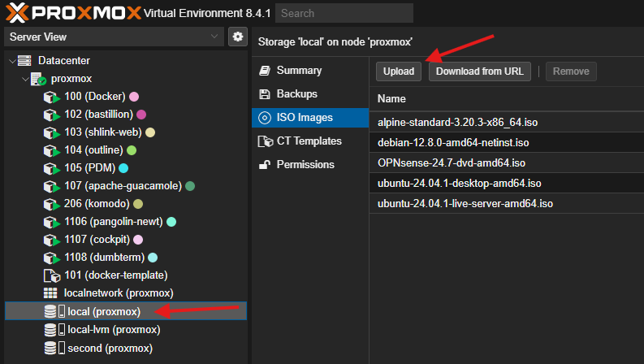Switch to CT Templates tab
This screenshot has width=644, height=364.
point(310,141)
